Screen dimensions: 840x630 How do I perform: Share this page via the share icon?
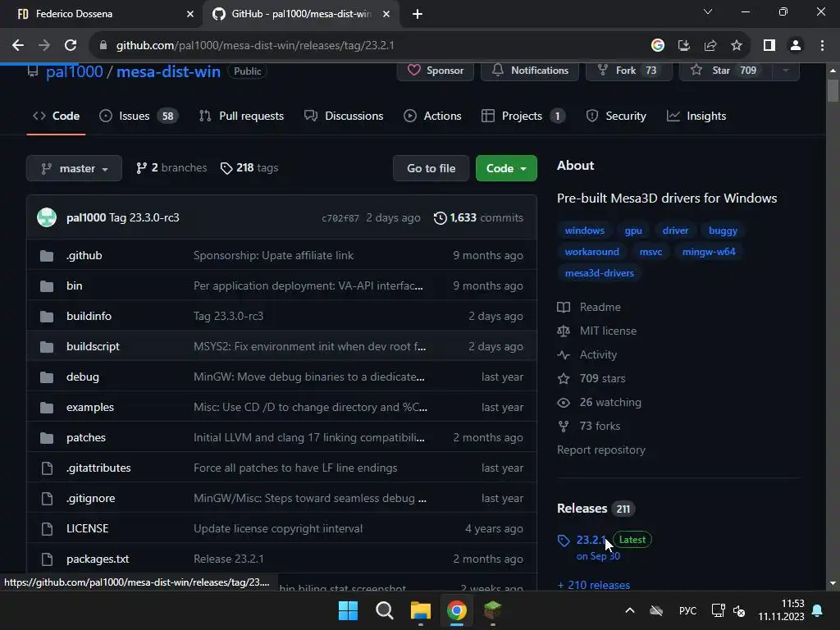tap(710, 46)
